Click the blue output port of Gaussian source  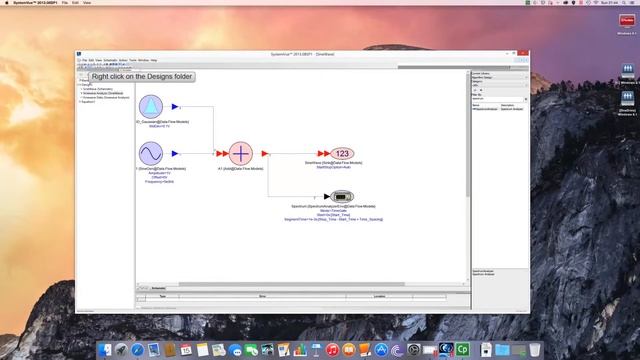tap(175, 107)
